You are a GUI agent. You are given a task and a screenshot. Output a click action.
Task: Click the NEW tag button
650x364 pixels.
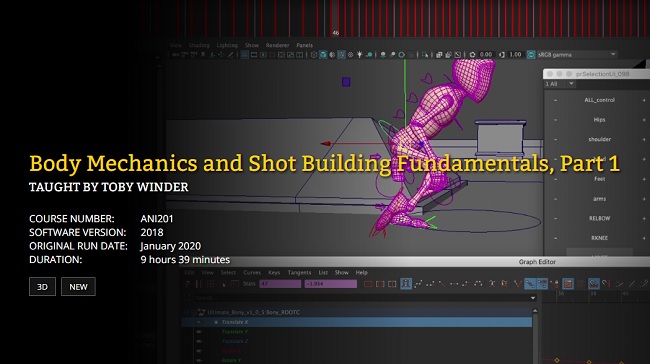78,286
